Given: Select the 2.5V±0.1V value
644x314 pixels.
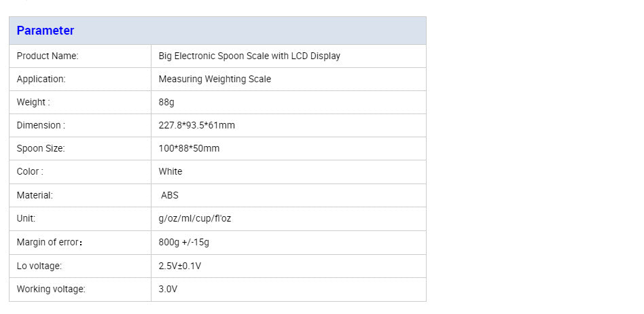Looking at the screenshot, I should [180, 266].
